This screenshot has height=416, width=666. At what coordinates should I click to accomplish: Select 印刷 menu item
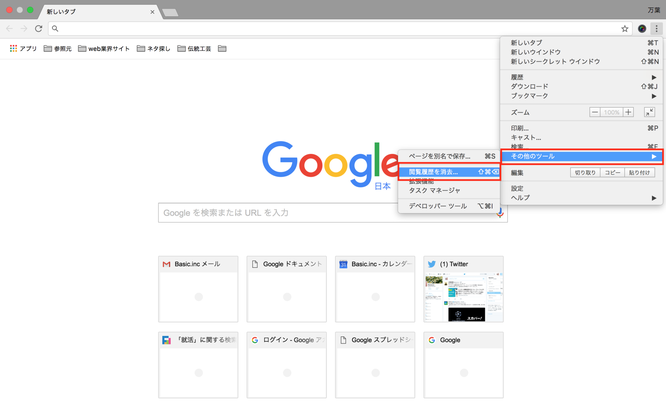coord(581,128)
